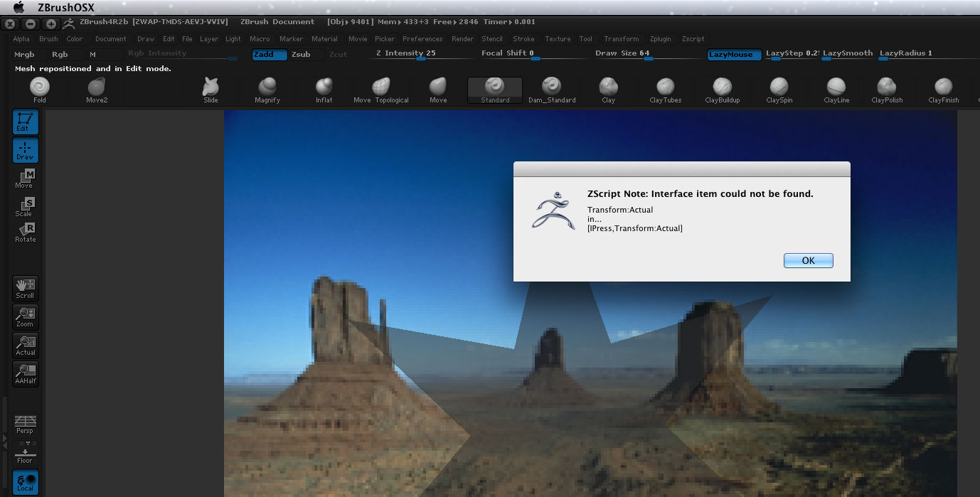980x497 pixels.
Task: Open the Transform menu
Action: coord(622,39)
